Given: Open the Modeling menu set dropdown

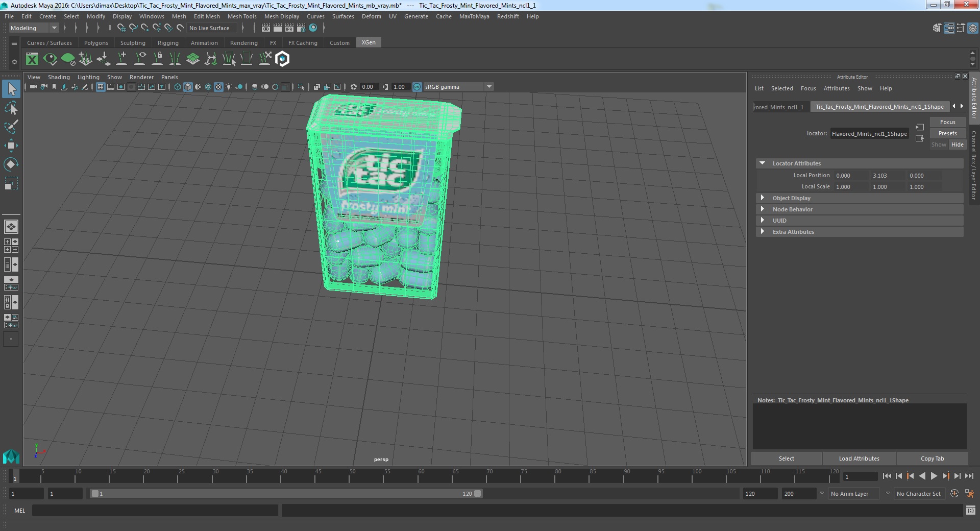Looking at the screenshot, I should coord(34,28).
